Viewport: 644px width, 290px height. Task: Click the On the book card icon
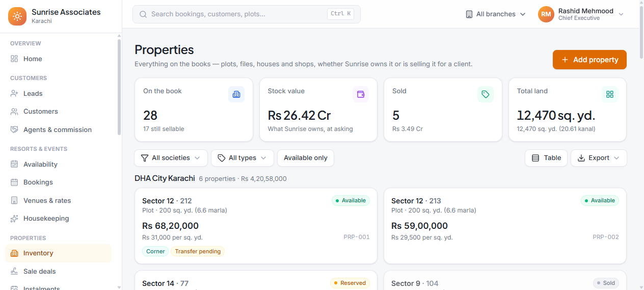[x=236, y=94]
